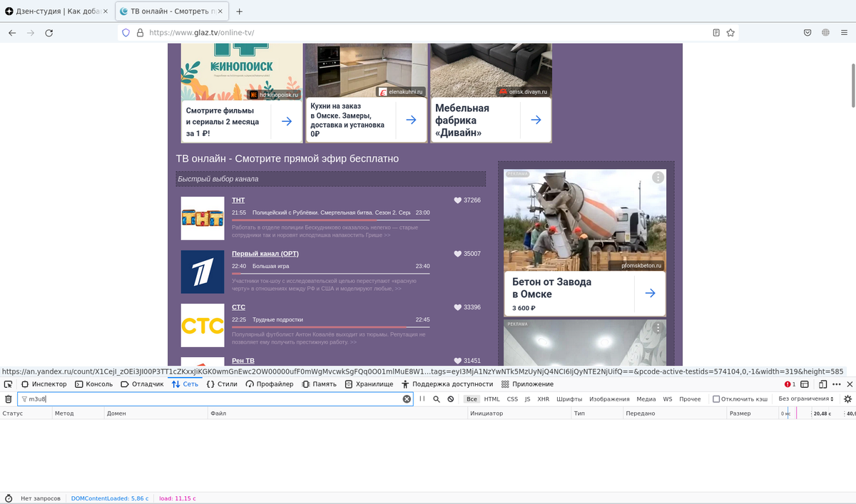Viewport: 856px width, 504px height.
Task: Open the ТНТ channel link
Action: [238, 200]
